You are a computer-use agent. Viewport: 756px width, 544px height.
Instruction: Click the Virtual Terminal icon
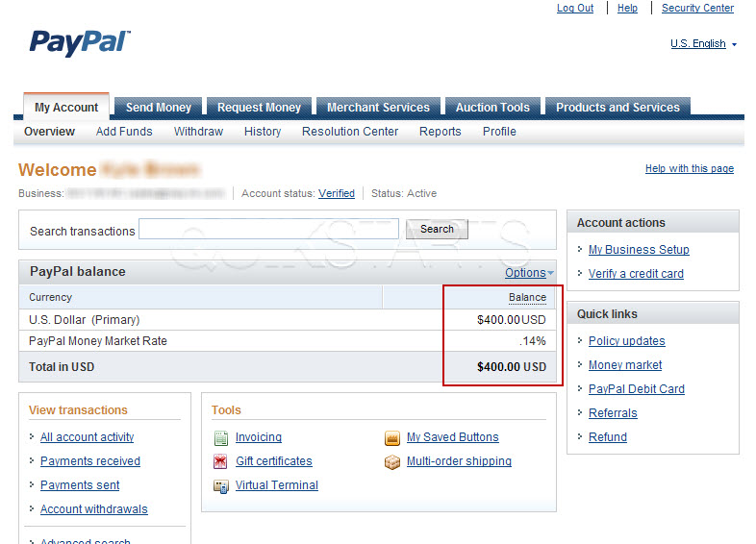221,486
